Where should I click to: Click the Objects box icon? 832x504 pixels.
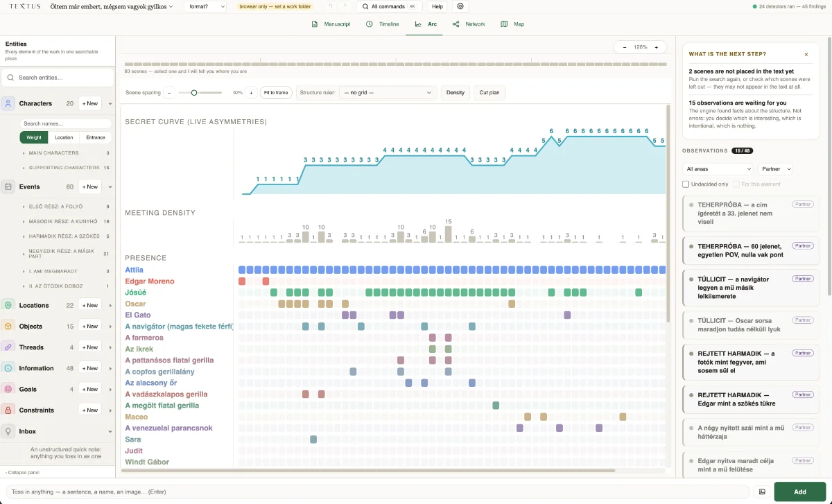click(x=8, y=326)
